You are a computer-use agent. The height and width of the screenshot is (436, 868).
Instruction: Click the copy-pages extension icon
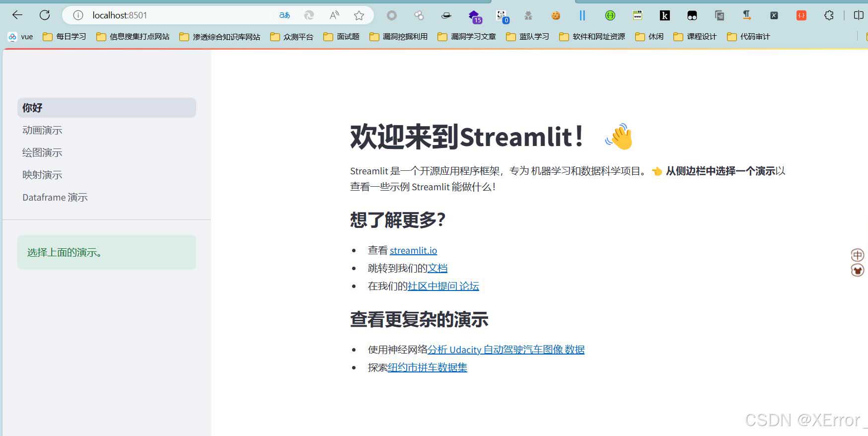[x=719, y=15]
